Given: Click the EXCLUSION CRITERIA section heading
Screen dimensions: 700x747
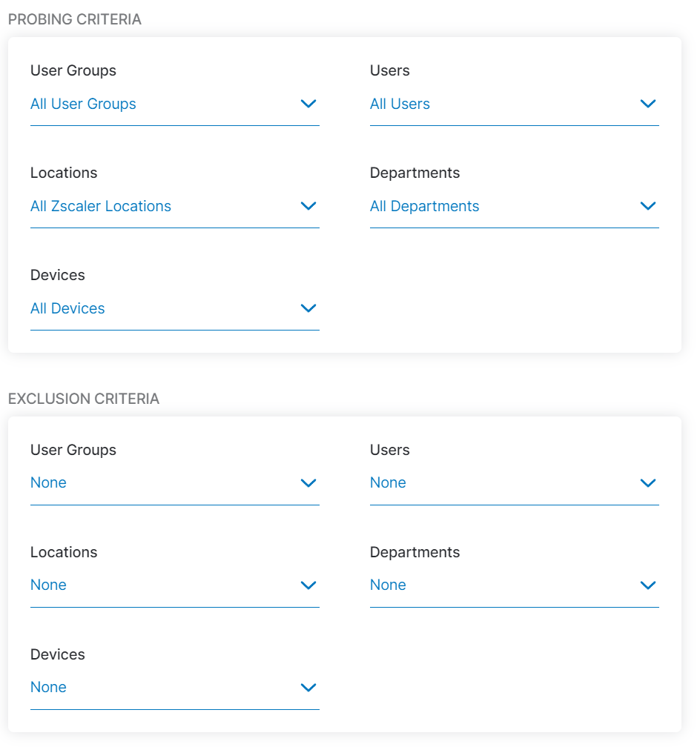Looking at the screenshot, I should (83, 399).
